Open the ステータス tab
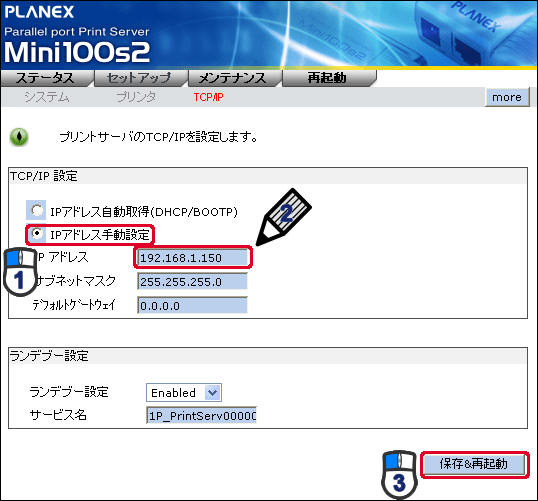Image resolution: width=538 pixels, height=501 pixels. click(x=47, y=78)
